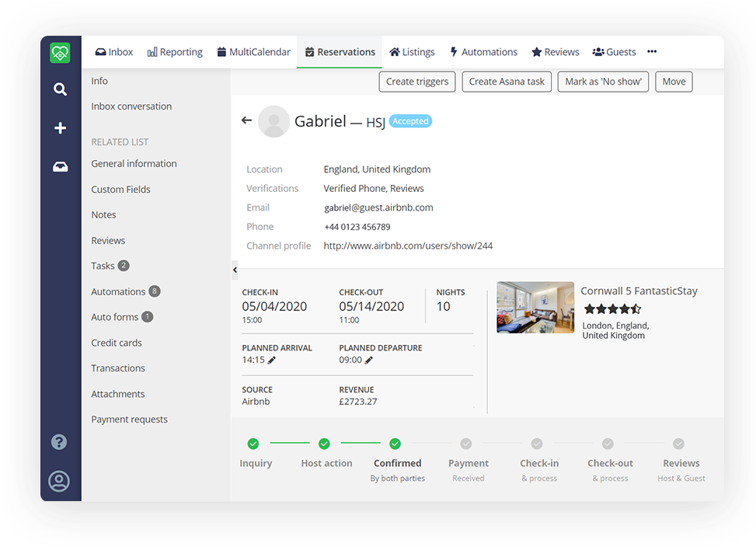Open Notes in related list
Image resolution: width=756 pixels, height=547 pixels.
103,215
